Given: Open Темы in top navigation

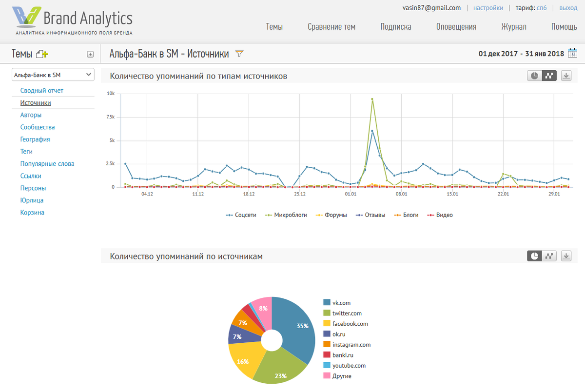Looking at the screenshot, I should pyautogui.click(x=274, y=27).
